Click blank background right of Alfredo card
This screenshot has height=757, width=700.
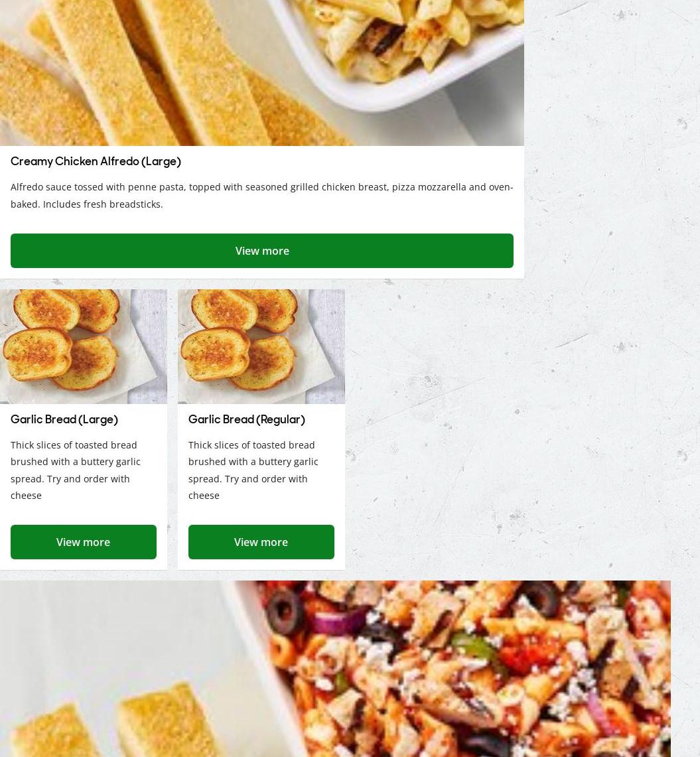point(612,140)
